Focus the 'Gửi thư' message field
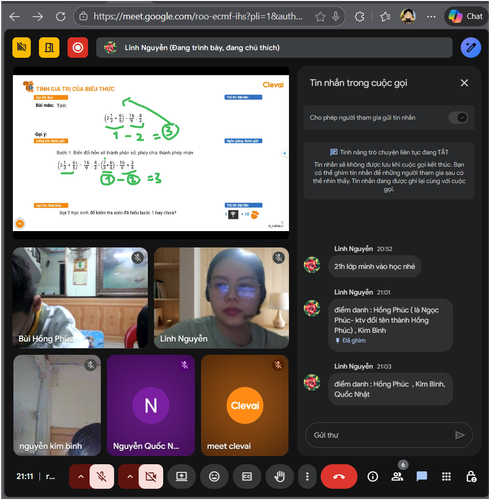Screen dimensions: 490x500 click(380, 435)
